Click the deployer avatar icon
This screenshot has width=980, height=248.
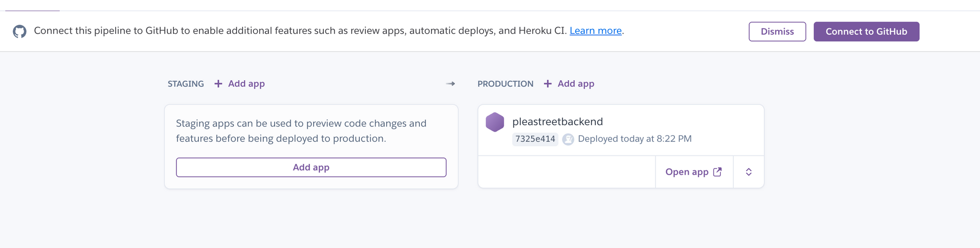[x=568, y=139]
